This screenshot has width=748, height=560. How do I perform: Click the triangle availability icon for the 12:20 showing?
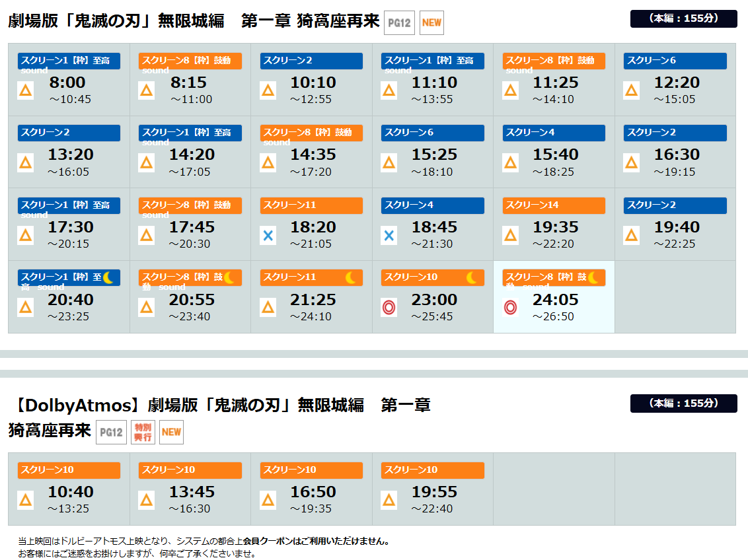[632, 90]
